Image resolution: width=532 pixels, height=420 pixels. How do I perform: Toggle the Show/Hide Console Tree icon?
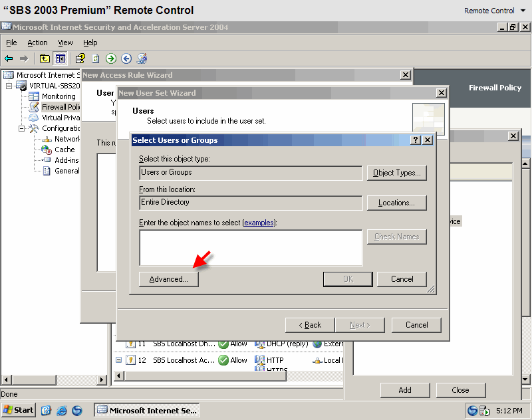(61, 58)
